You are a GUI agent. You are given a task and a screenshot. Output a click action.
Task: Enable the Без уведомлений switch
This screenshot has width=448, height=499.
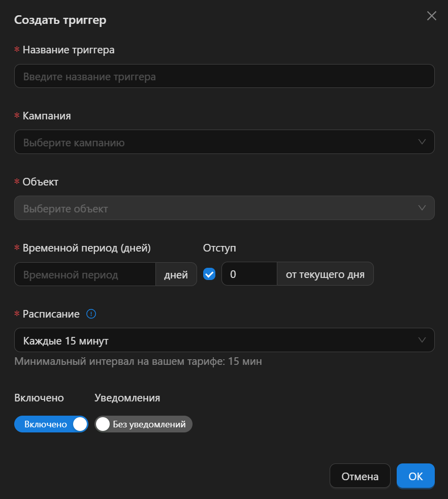click(144, 424)
